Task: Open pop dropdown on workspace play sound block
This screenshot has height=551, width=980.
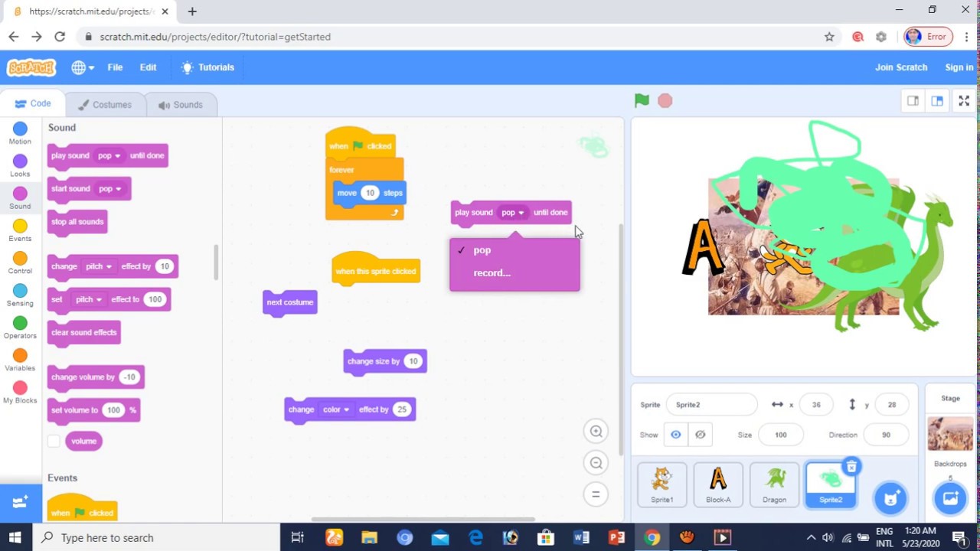Action: pyautogui.click(x=513, y=213)
